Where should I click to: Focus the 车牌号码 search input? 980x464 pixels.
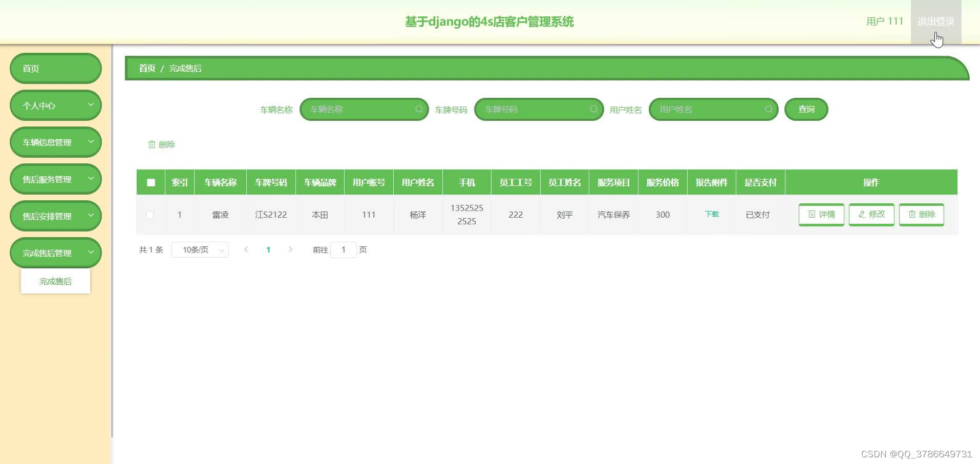[539, 109]
